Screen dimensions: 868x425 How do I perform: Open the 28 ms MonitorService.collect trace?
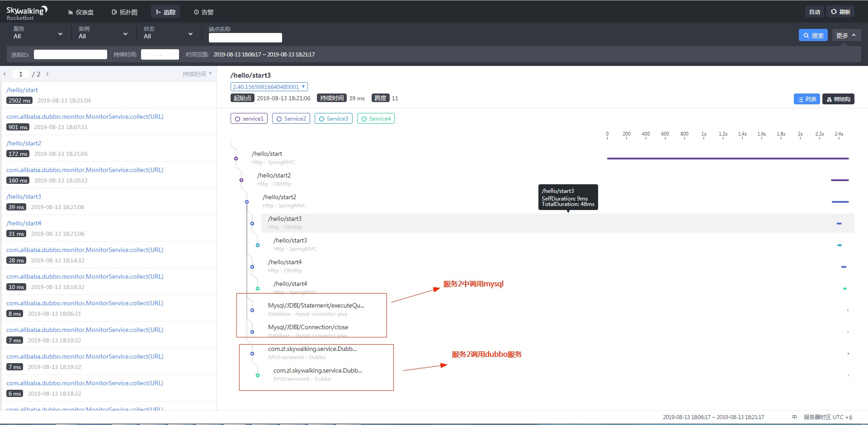(x=109, y=255)
